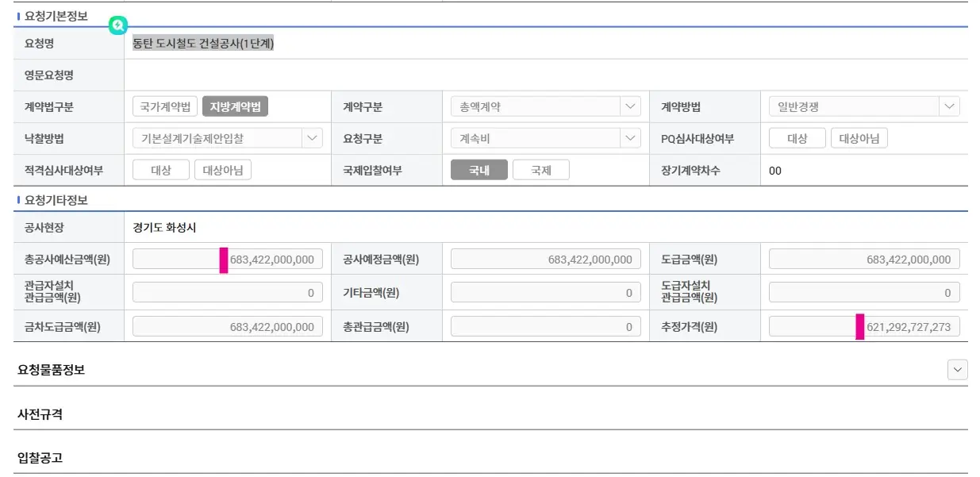Select 국내 for 국제입찰여부

pyautogui.click(x=478, y=170)
